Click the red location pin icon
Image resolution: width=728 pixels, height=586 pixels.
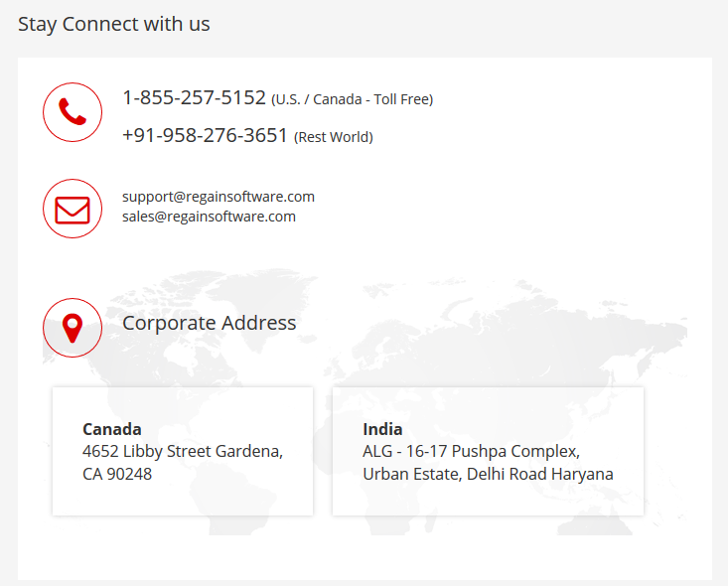tap(73, 328)
